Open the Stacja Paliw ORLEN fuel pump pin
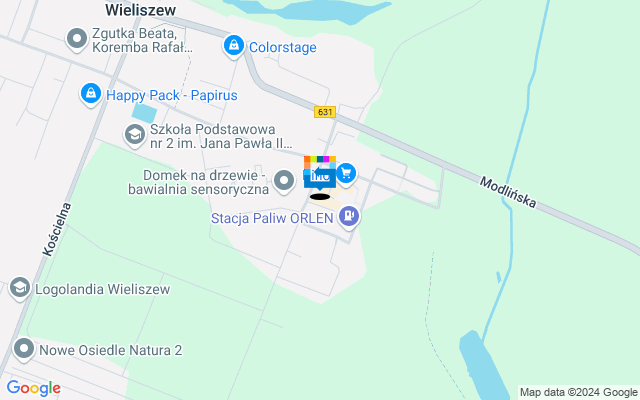Screen dimensions: 640x400 click(349, 218)
